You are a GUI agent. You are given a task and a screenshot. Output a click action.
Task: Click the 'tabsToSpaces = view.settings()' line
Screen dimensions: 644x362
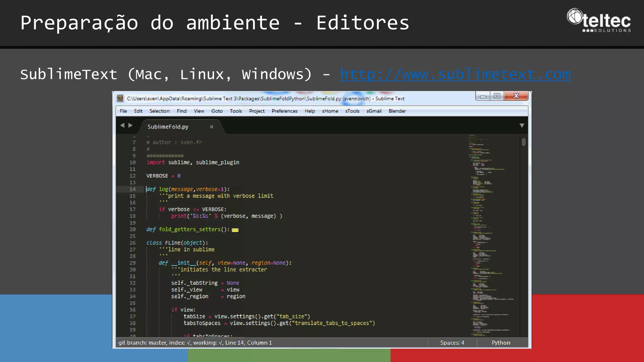pyautogui.click(x=279, y=323)
